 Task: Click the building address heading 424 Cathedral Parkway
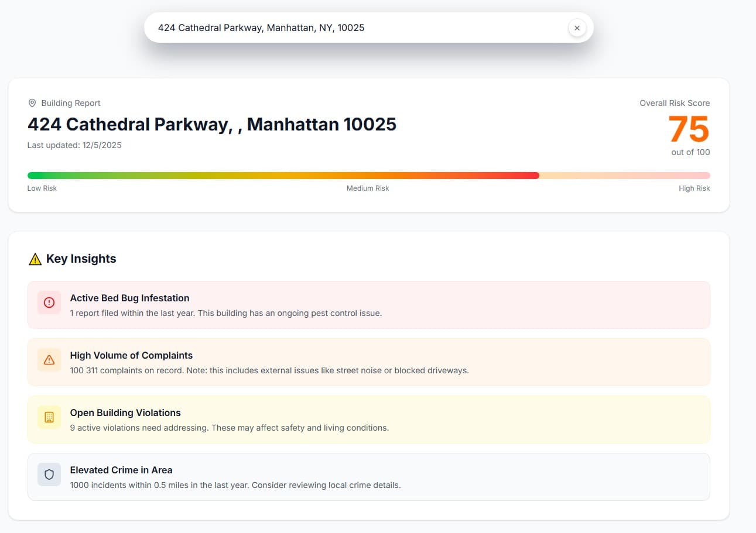click(x=212, y=124)
